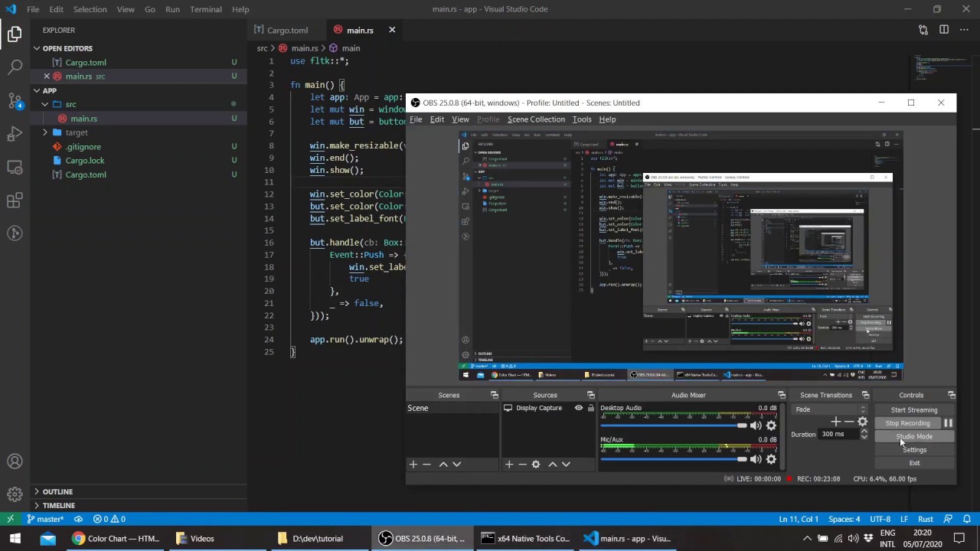Image resolution: width=980 pixels, height=551 pixels.
Task: Open Chrome Color Chart in taskbar
Action: click(116, 538)
